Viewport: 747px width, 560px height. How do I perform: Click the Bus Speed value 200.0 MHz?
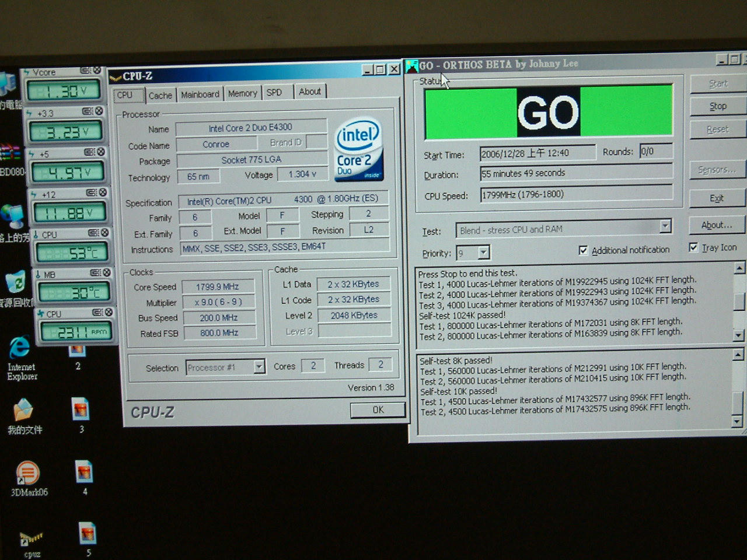point(220,318)
